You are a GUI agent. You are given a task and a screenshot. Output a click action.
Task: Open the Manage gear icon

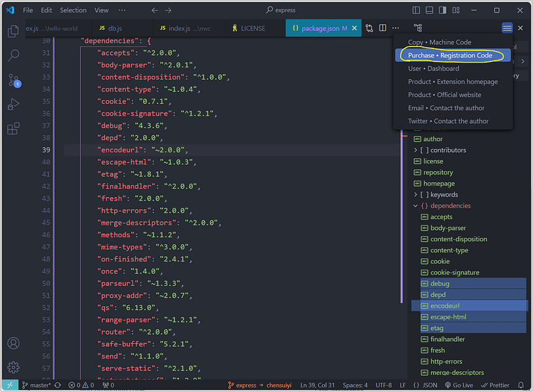click(13, 367)
